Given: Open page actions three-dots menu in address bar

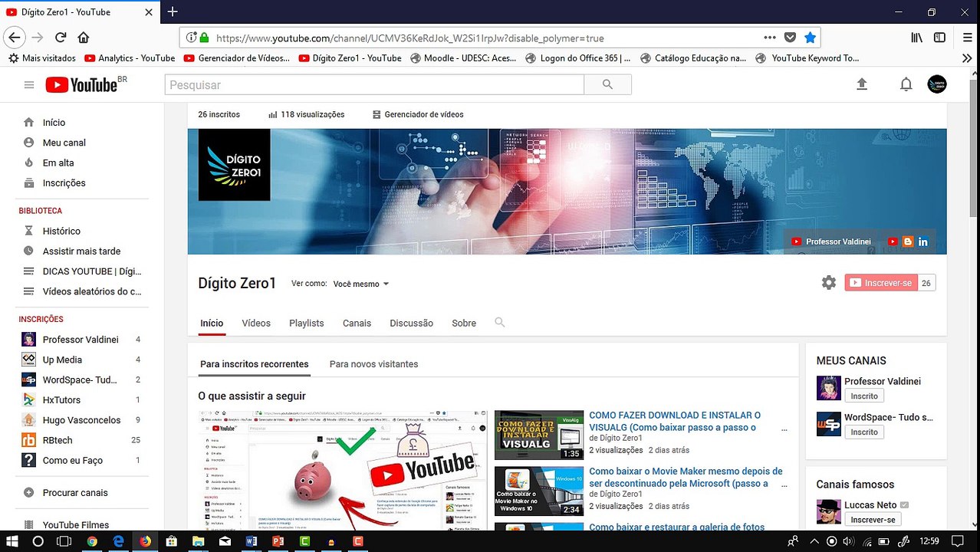Looking at the screenshot, I should (x=770, y=38).
